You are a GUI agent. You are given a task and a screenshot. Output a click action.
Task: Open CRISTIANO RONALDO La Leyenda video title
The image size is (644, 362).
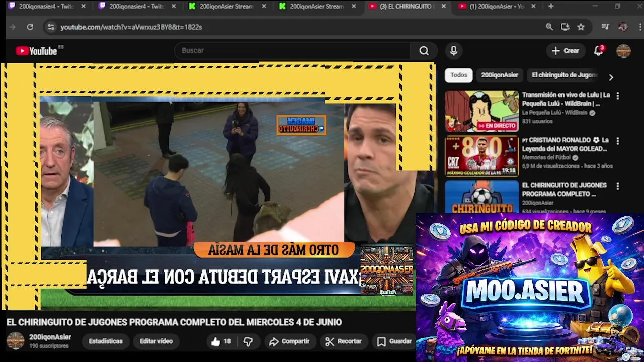tap(565, 144)
